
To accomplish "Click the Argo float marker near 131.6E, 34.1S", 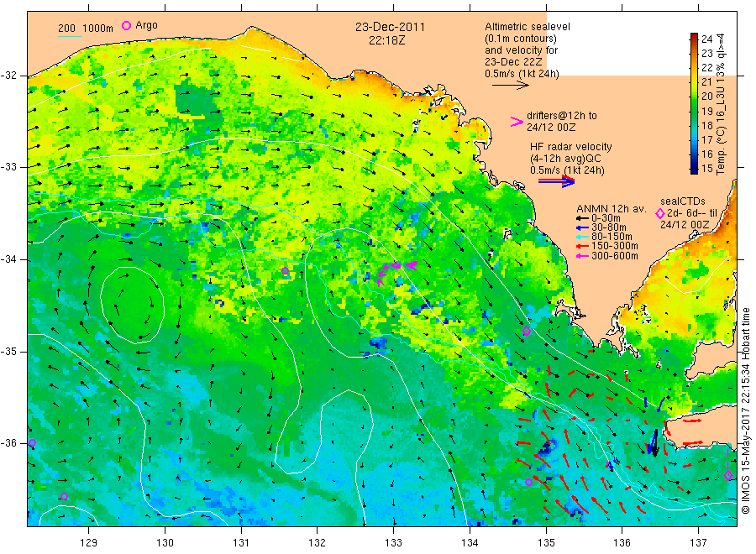I will point(285,271).
